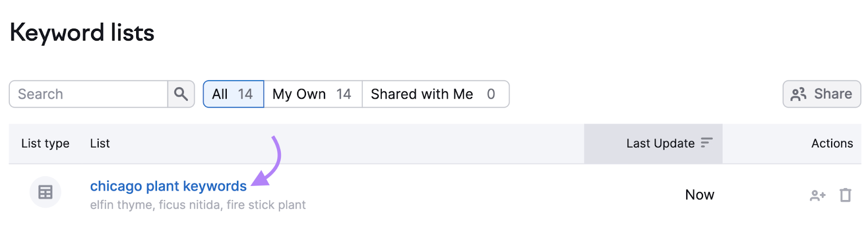Click the Actions column header
Viewport: 868px width, 225px height.
click(x=832, y=144)
